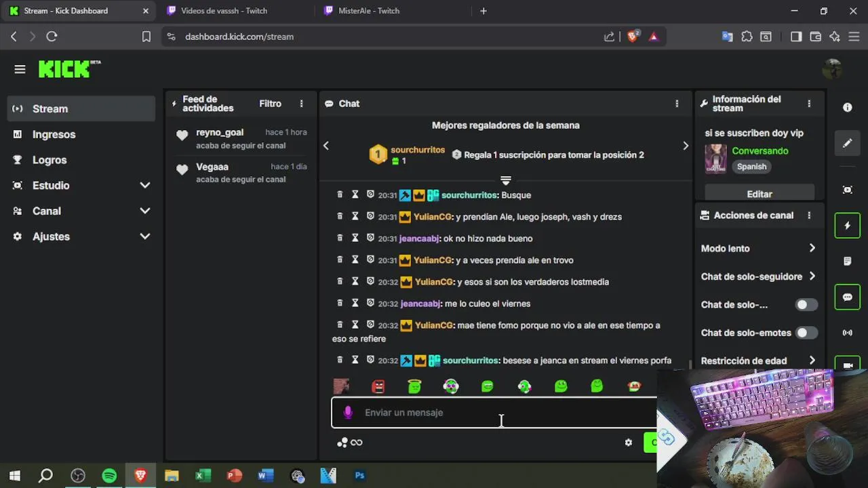868x488 pixels.
Task: Toggle the 'Chat de solo-emotes' switch
Action: click(x=806, y=333)
